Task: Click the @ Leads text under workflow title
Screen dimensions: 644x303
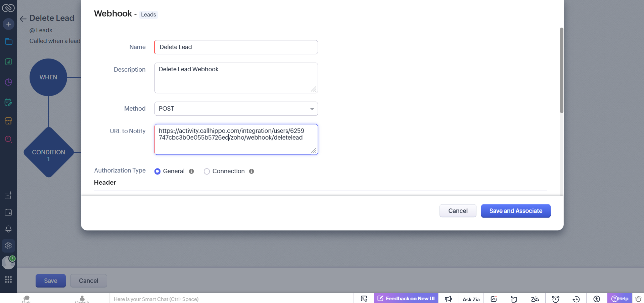Action: 41,30
